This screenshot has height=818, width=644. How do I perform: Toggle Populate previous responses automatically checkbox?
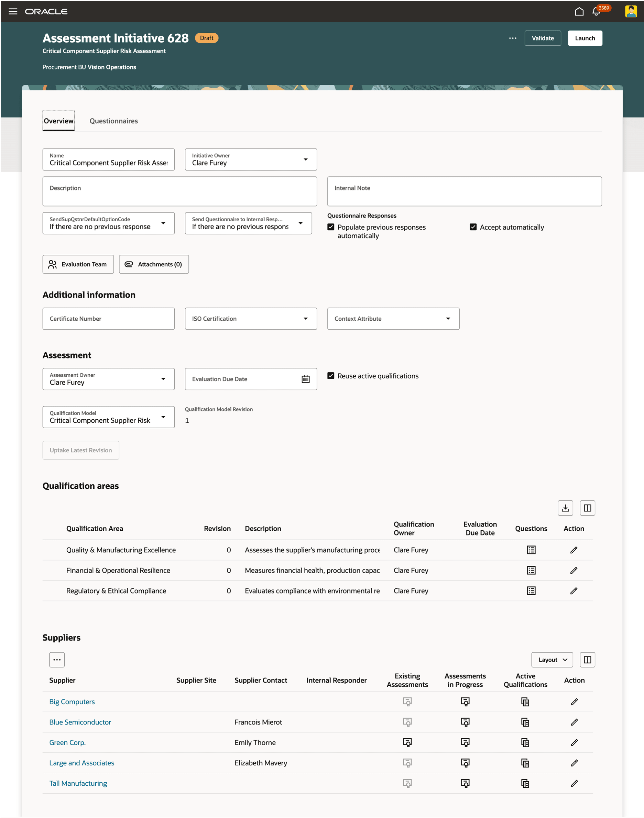pyautogui.click(x=331, y=227)
